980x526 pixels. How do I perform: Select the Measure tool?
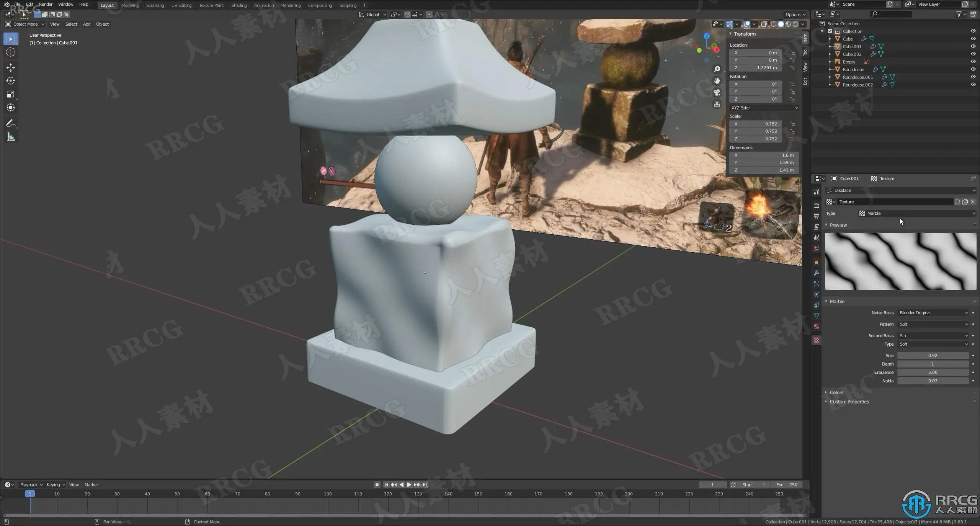pos(11,137)
